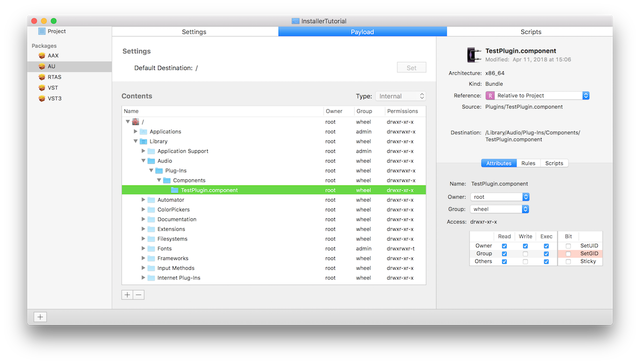Toggle the Group Write permission checkbox

coord(525,254)
